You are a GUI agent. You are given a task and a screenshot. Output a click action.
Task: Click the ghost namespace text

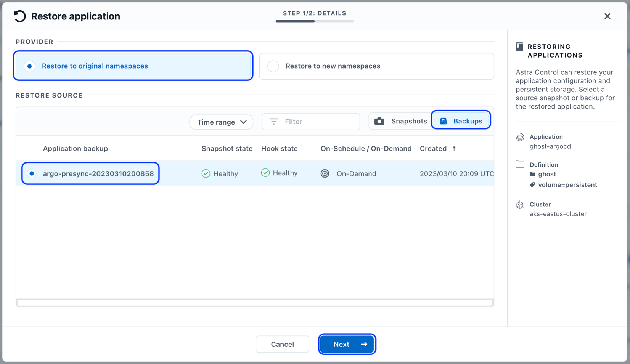click(547, 174)
